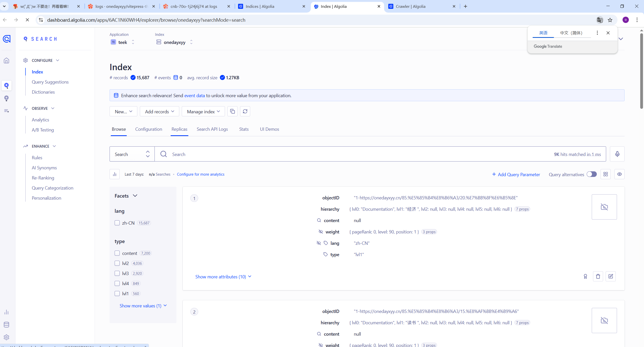Open the Chrome user profile avatar
Screen dimensions: 644x347
tap(626, 20)
